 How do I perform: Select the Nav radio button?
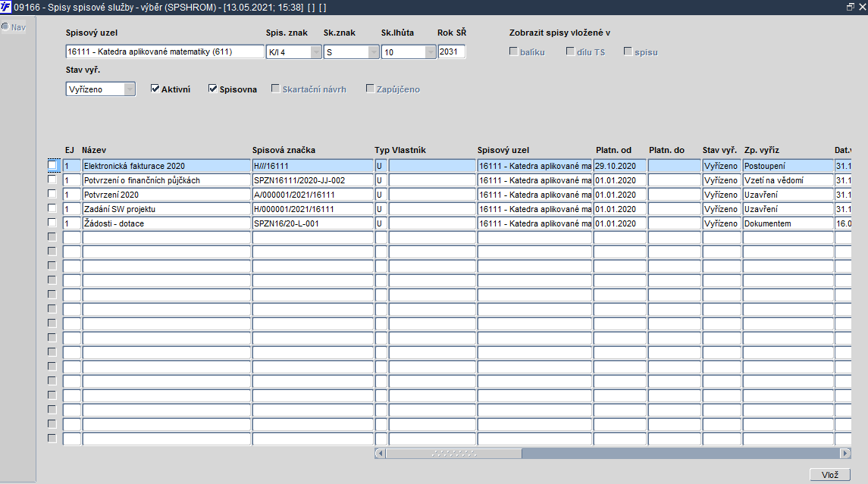[5, 27]
